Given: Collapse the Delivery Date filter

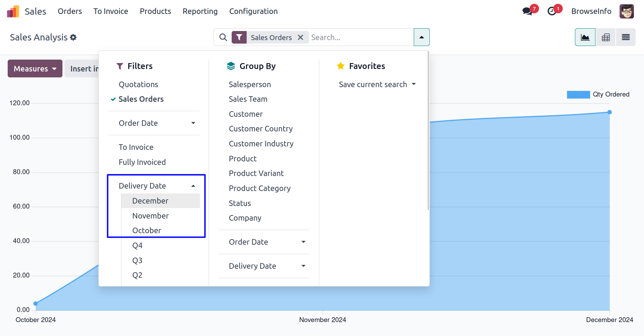Looking at the screenshot, I should coord(157,186).
